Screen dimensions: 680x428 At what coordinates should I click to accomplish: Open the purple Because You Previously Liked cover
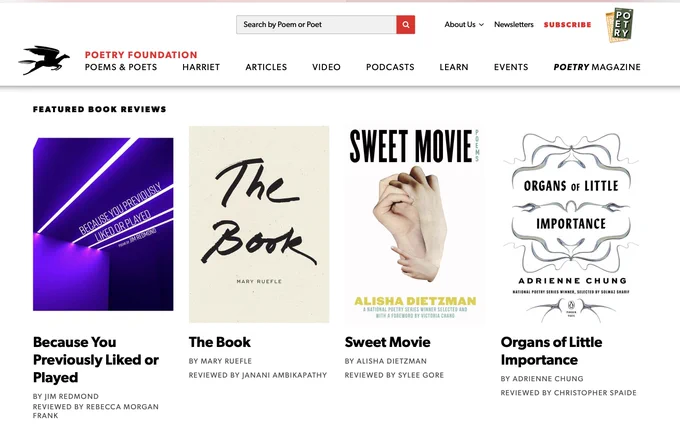103,224
